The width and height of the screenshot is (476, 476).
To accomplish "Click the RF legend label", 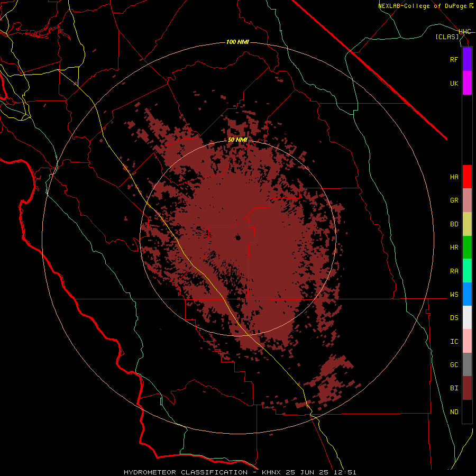I will pos(454,59).
